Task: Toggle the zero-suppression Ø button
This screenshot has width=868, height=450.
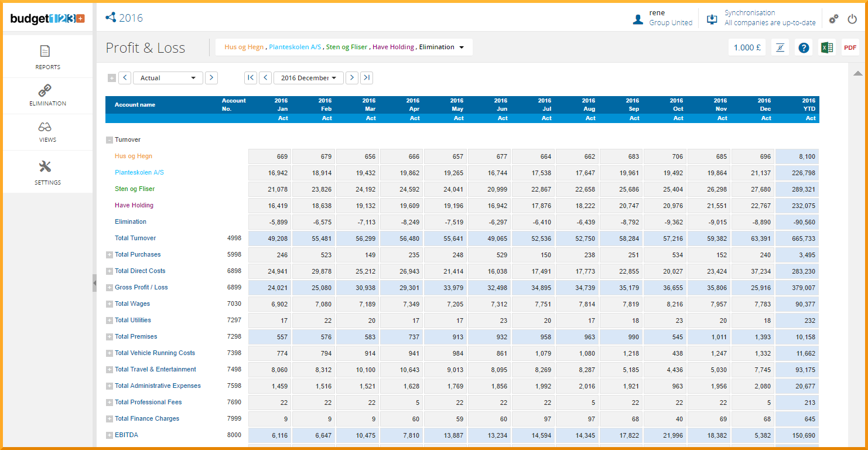Action: 780,47
